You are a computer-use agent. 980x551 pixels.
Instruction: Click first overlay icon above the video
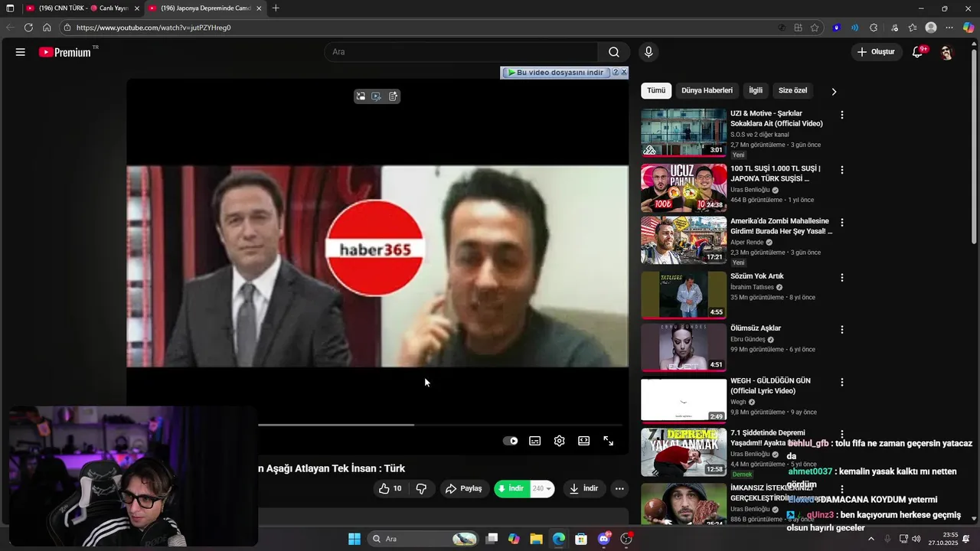point(361,96)
